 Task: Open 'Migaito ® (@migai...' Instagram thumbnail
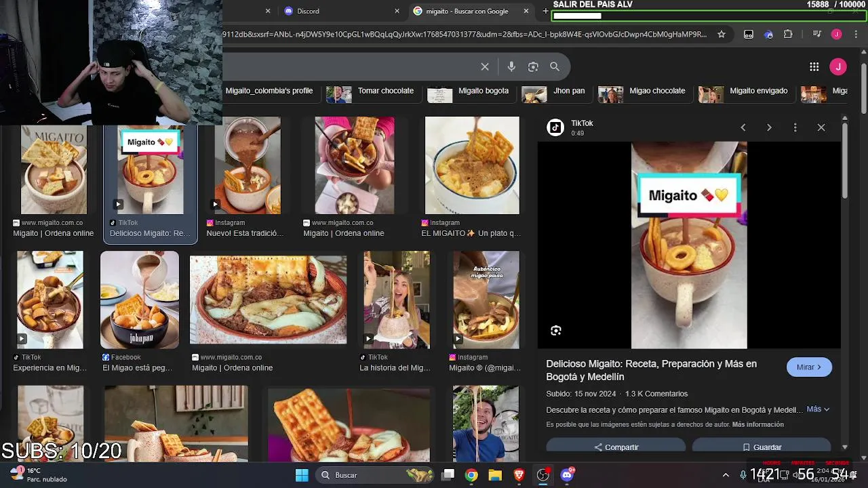[486, 300]
